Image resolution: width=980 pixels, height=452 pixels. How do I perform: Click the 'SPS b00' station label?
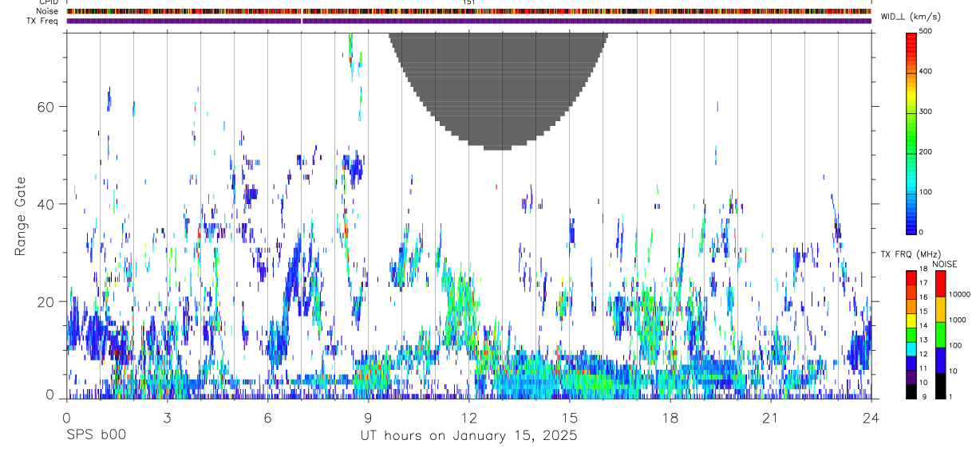tap(96, 435)
